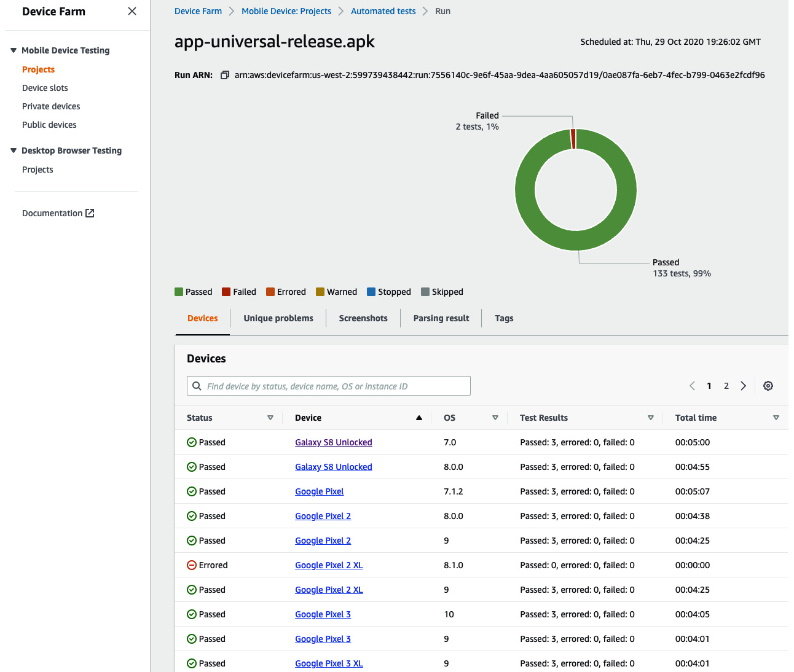This screenshot has height=672, width=794.
Task: Copy the Run ARN using the copy icon
Action: 225,74
